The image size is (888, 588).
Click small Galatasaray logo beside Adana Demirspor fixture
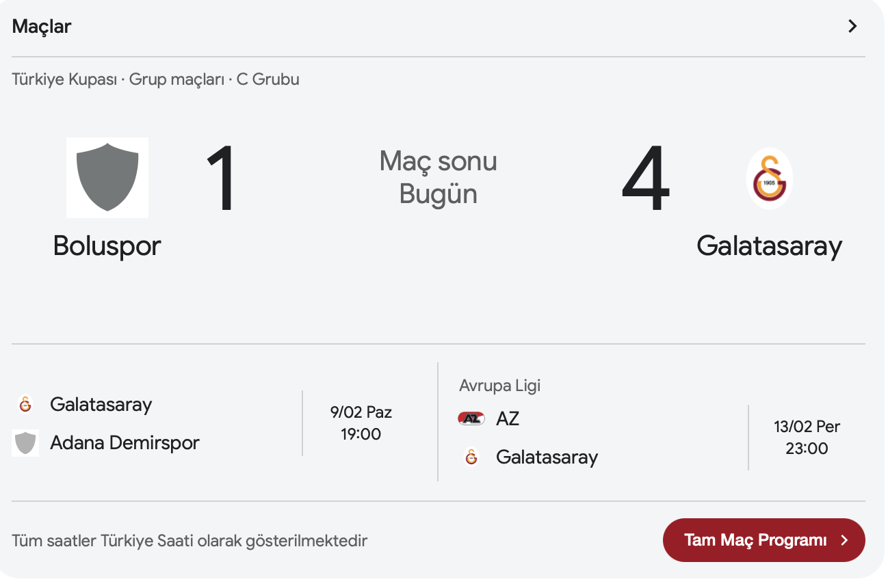pyautogui.click(x=25, y=404)
